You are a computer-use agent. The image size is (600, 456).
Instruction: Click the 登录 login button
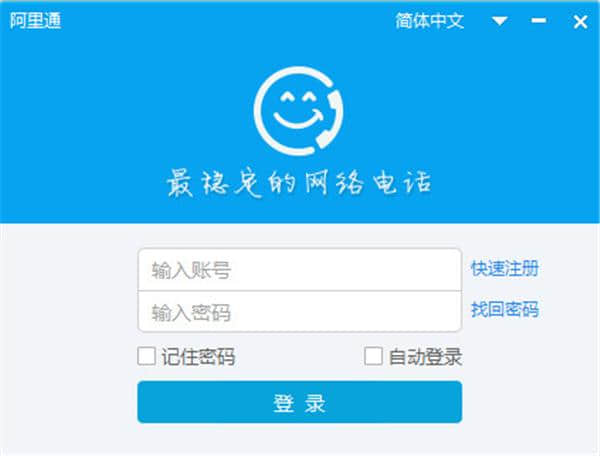tap(300, 402)
